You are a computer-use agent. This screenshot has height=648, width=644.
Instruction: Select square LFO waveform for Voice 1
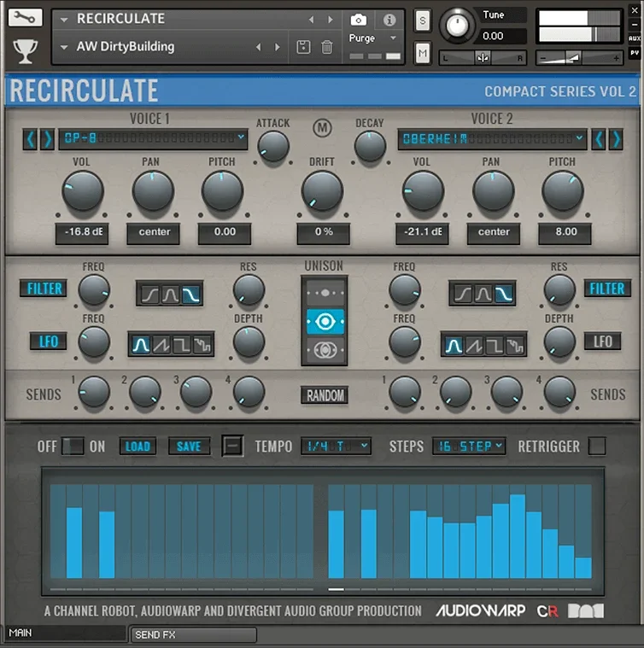click(x=181, y=345)
